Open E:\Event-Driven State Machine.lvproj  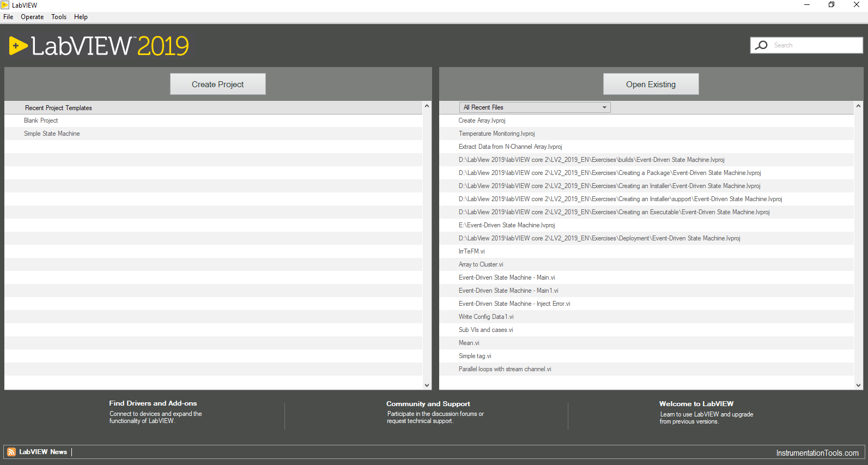(x=507, y=225)
